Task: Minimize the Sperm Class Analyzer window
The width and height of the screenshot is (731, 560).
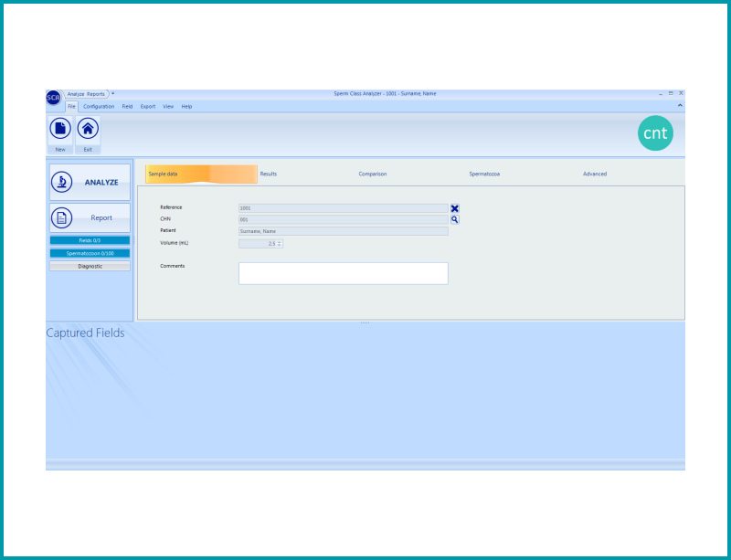Action: pos(661,94)
